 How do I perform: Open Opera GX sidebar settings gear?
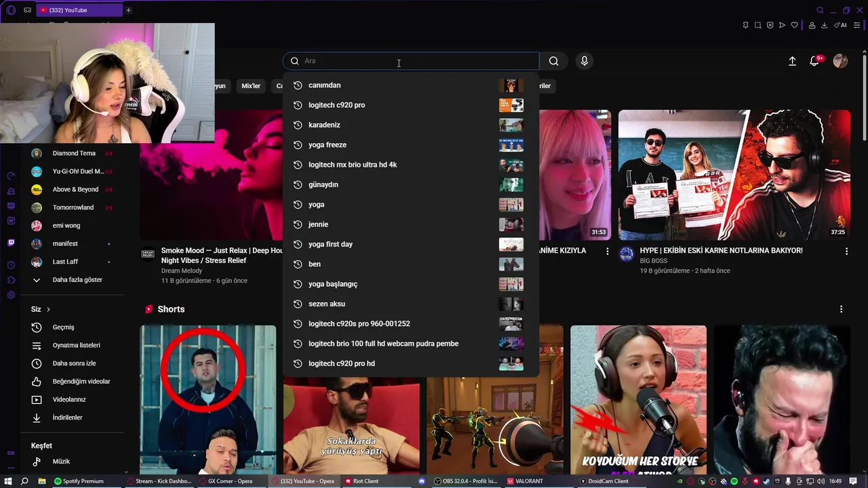pos(11,295)
